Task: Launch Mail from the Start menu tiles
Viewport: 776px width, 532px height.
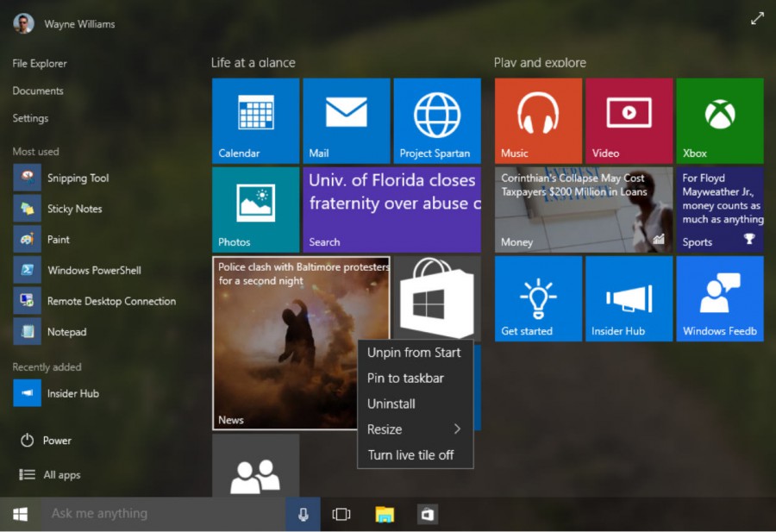Action: pyautogui.click(x=346, y=121)
